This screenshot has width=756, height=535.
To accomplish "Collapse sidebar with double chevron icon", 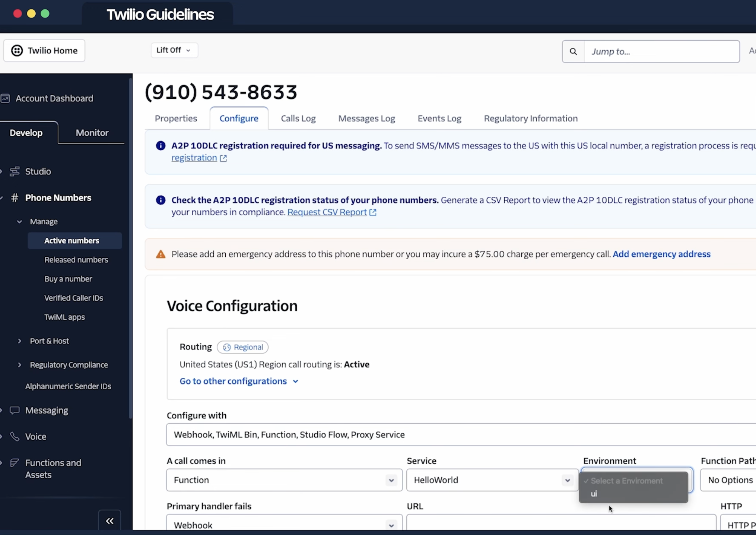I will (x=109, y=521).
